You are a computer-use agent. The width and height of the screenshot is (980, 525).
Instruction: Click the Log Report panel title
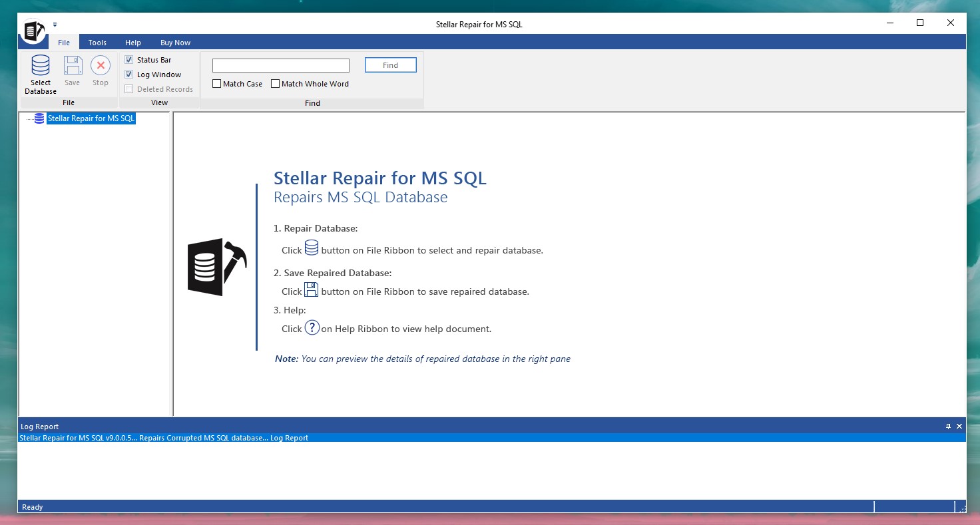point(40,427)
